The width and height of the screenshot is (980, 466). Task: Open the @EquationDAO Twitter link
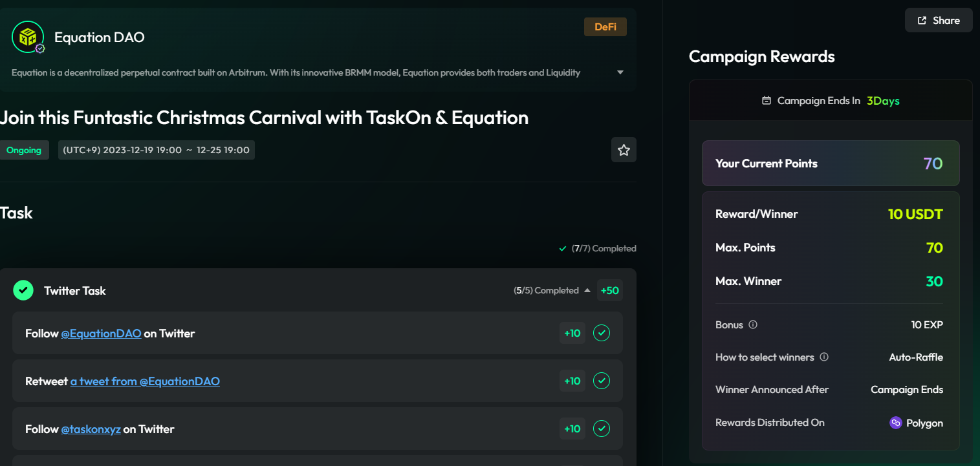101,334
